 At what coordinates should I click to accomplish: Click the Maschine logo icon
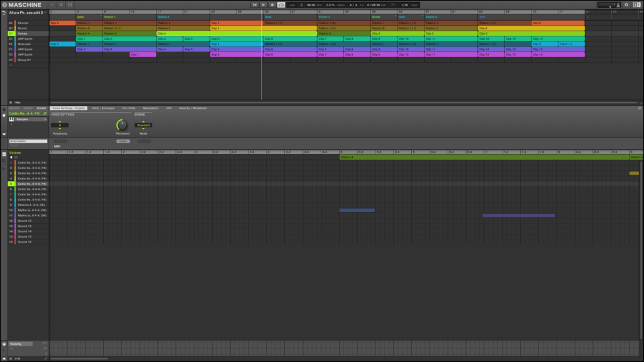(4, 5)
